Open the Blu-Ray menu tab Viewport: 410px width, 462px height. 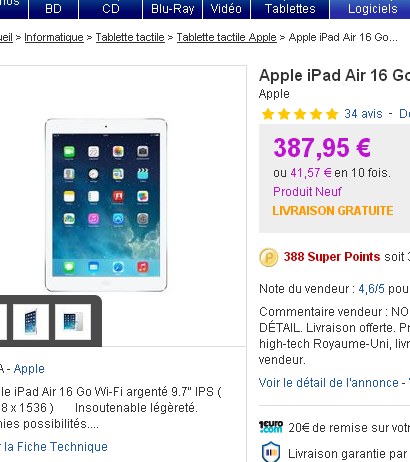click(x=173, y=9)
